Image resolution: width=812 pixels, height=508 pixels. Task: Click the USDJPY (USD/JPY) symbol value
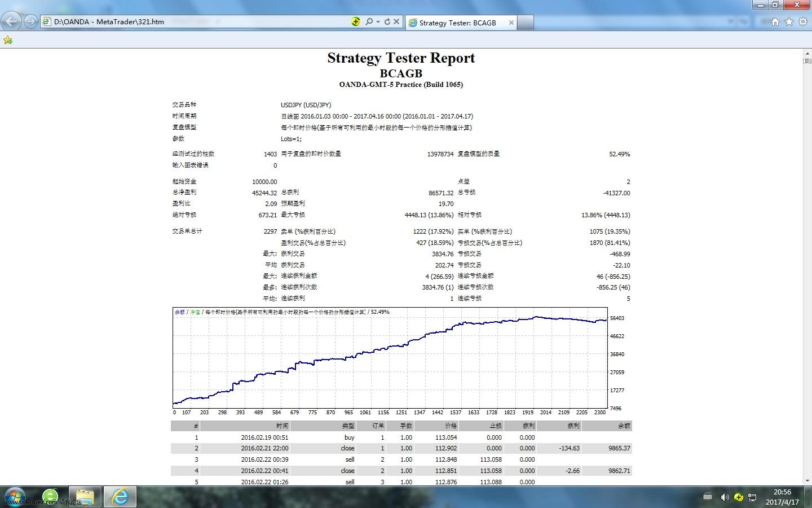tap(306, 105)
